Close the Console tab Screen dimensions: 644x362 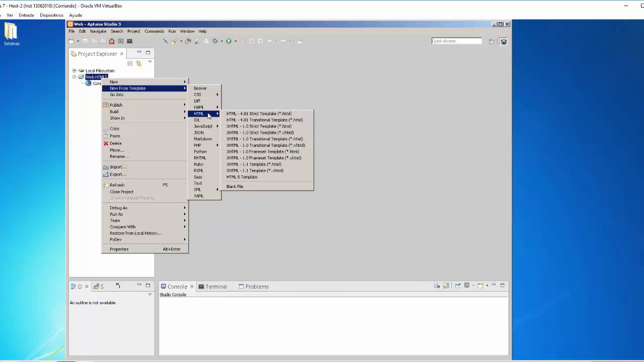192,287
